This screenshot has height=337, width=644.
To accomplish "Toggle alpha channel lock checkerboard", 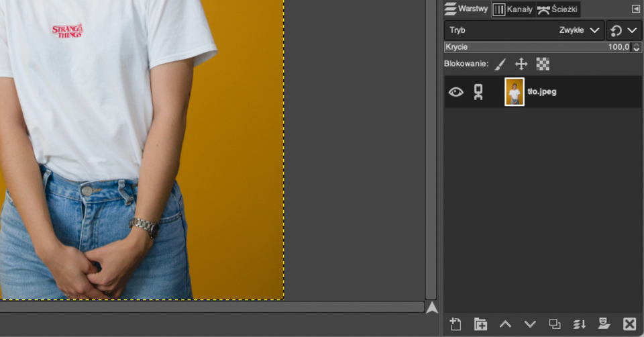I will (x=543, y=64).
